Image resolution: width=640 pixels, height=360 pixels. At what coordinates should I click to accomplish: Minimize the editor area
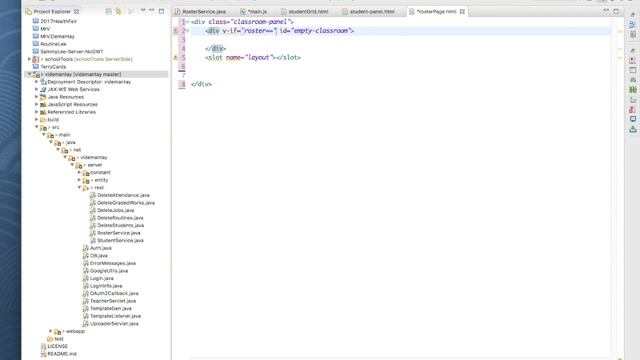606,11
